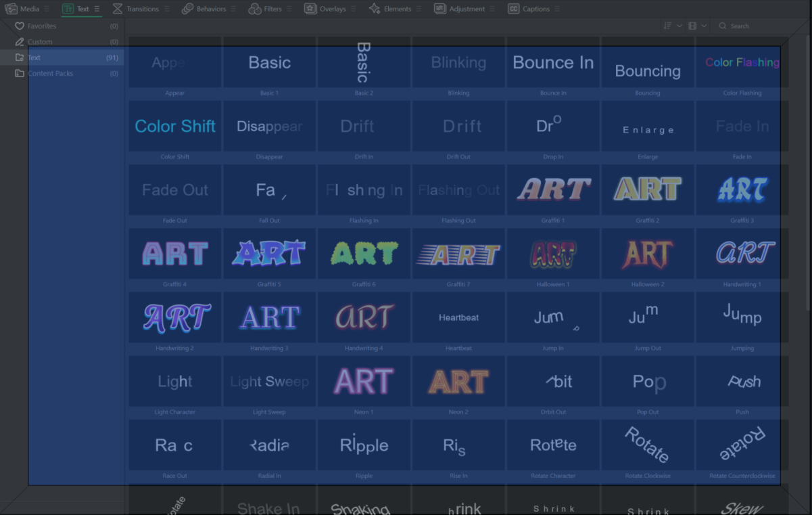812x515 pixels.
Task: Expand the thumbnail view size dropdown
Action: pyautogui.click(x=697, y=26)
